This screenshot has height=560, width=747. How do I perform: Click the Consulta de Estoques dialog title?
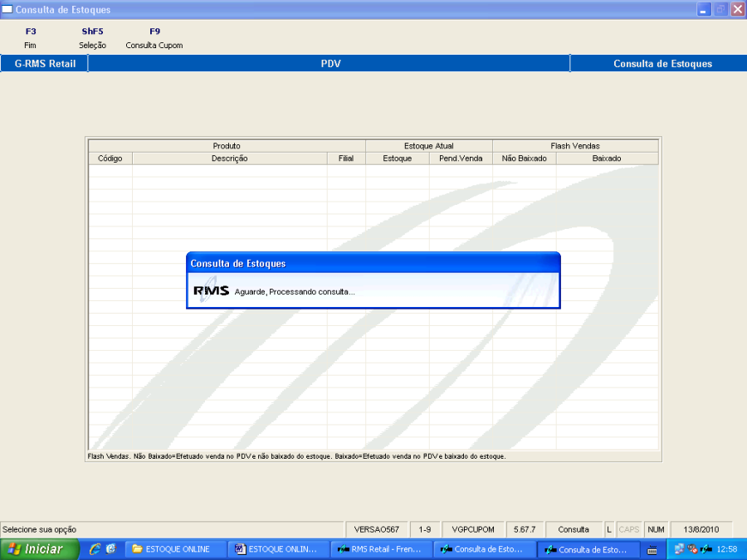pos(237,263)
